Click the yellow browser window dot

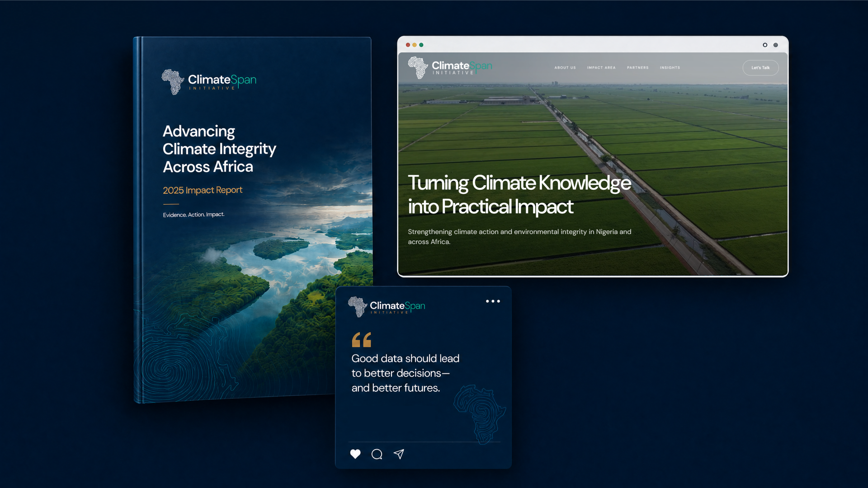(x=415, y=45)
